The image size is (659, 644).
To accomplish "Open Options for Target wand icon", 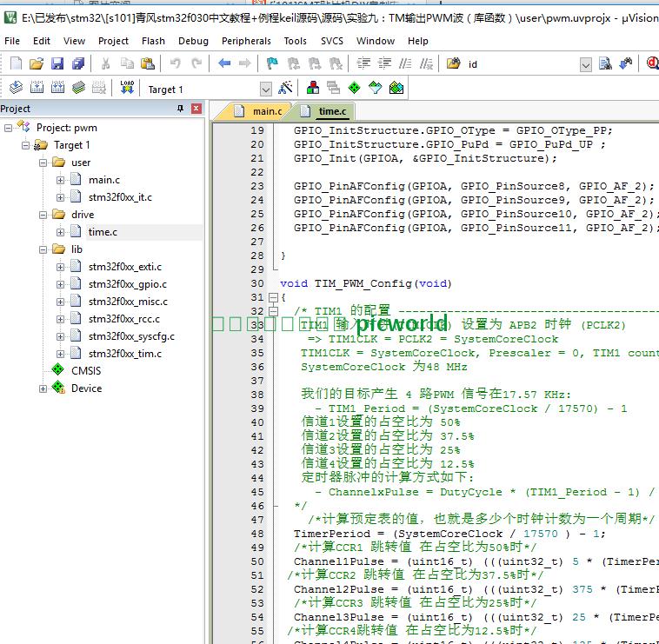I will click(285, 88).
